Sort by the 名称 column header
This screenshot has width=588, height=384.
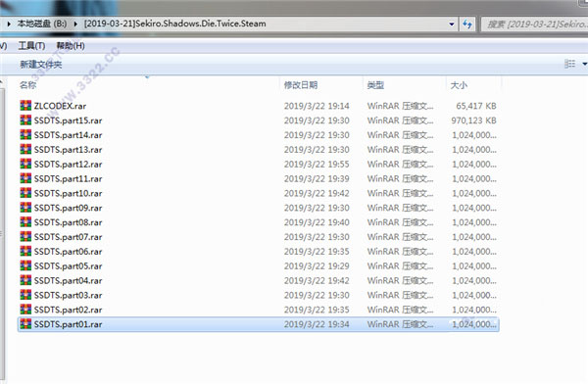point(28,85)
